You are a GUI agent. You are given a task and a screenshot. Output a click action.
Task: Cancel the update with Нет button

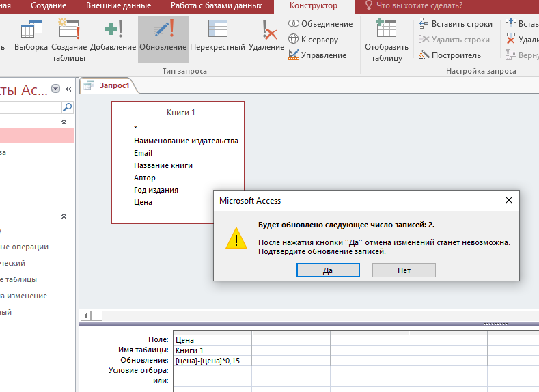tap(404, 270)
